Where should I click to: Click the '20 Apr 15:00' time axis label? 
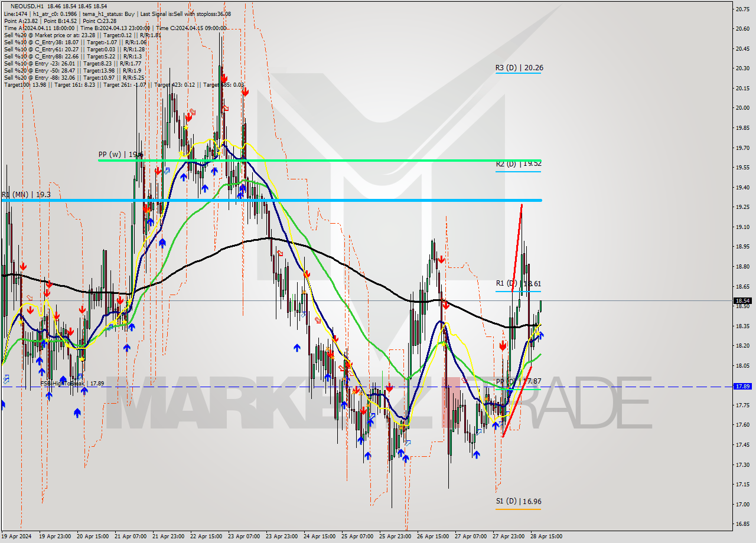pos(92,537)
